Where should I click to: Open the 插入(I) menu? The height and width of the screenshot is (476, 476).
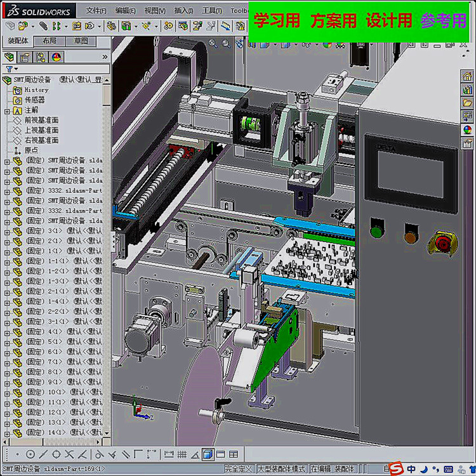(x=183, y=11)
